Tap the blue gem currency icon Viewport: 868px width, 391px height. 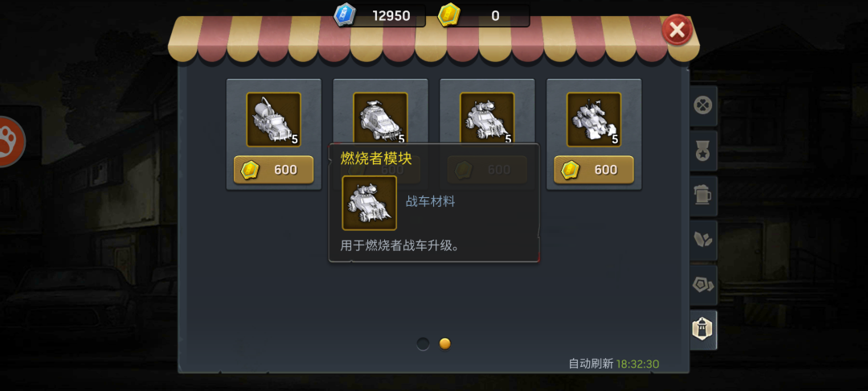[x=344, y=15]
